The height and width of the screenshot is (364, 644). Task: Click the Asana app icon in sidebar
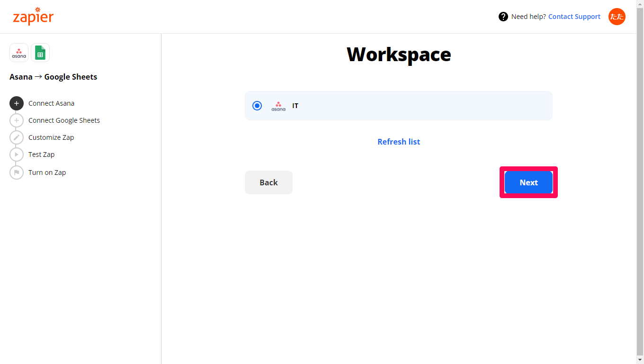point(19,53)
